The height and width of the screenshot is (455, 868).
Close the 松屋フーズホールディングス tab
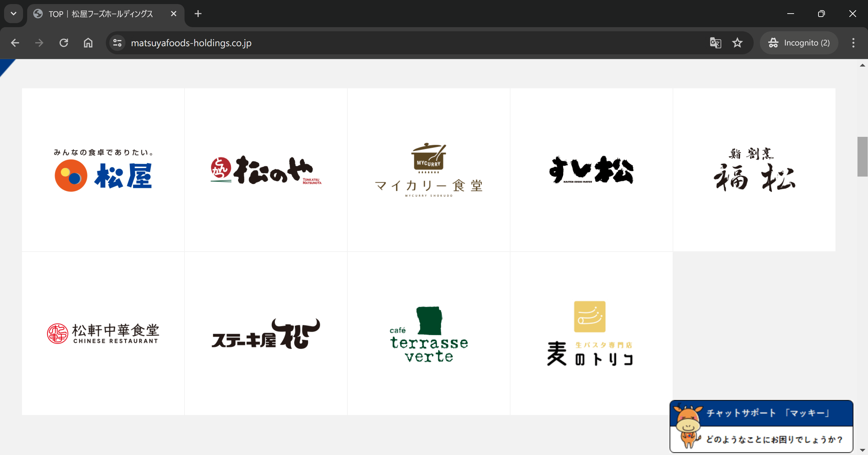174,14
